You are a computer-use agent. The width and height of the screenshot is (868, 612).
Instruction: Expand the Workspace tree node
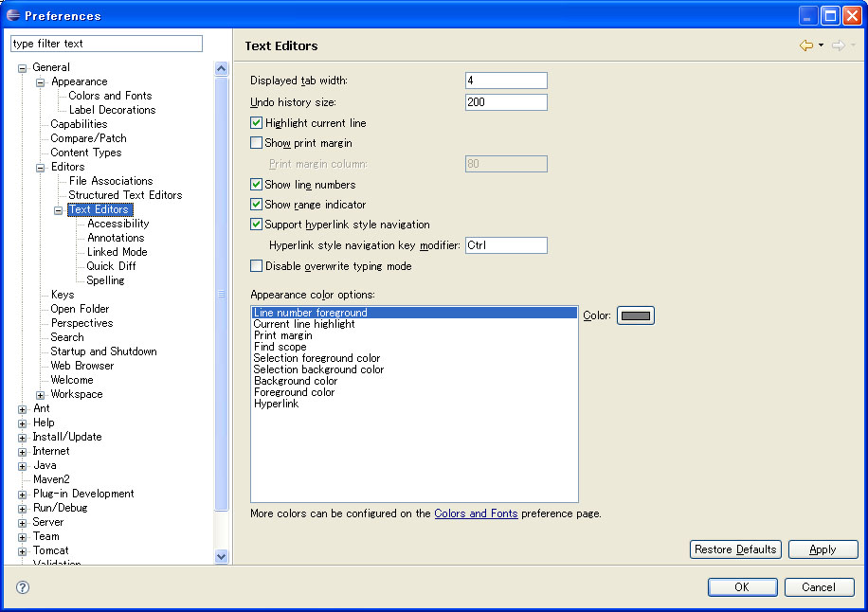(x=41, y=394)
